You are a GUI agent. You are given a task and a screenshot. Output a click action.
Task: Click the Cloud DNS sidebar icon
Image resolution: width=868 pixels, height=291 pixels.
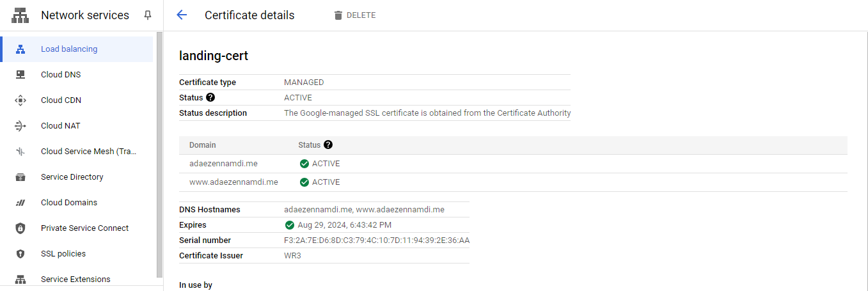click(x=20, y=75)
